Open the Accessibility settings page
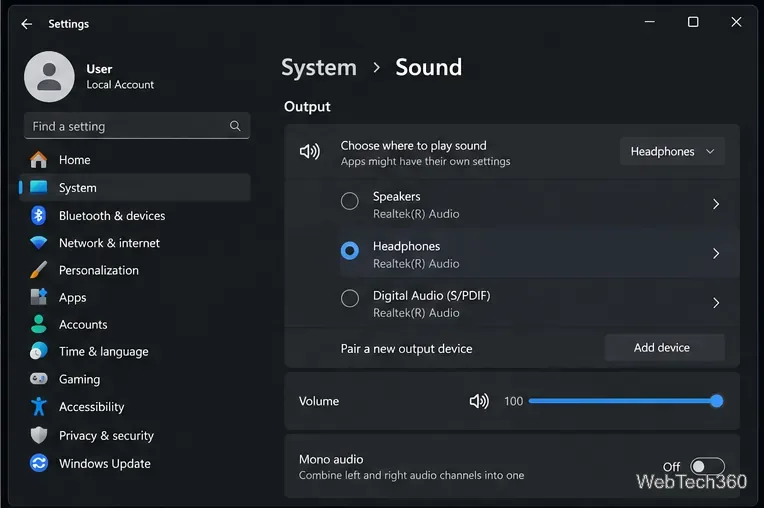764x508 pixels. [x=135, y=406]
